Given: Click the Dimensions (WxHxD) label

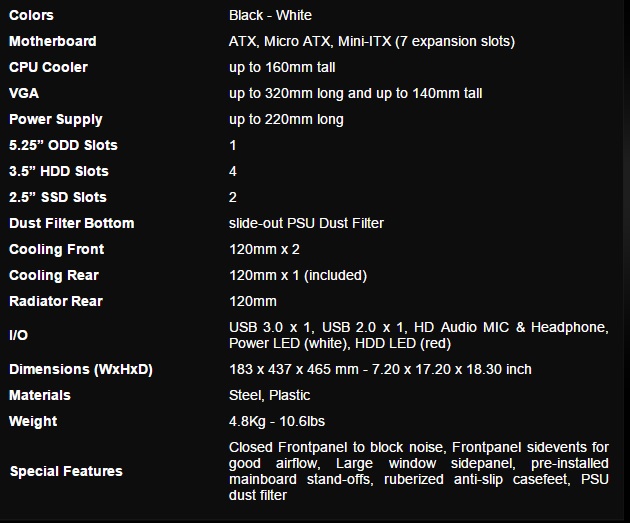Looking at the screenshot, I should (x=80, y=369).
